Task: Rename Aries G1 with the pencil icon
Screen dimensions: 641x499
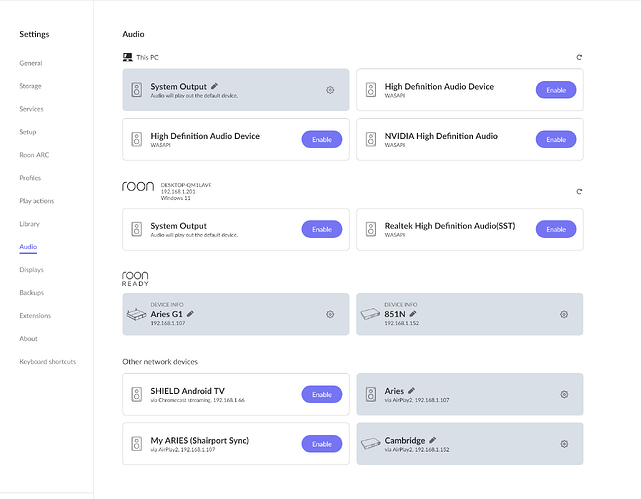Action: pos(190,314)
